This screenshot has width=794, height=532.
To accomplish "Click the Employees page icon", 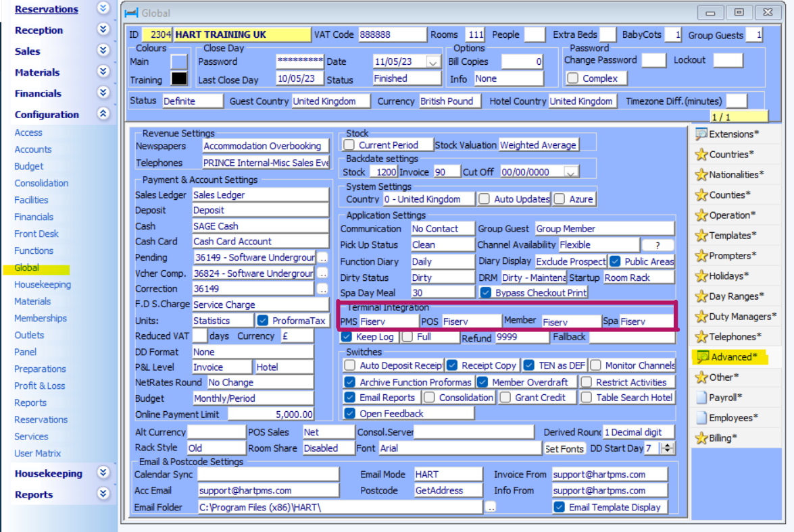I will coord(701,418).
